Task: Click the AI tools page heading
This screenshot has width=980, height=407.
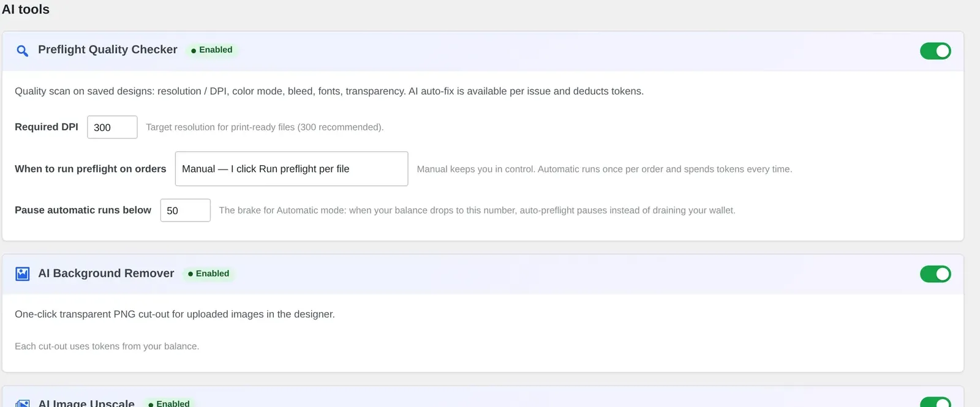Action: click(x=26, y=9)
